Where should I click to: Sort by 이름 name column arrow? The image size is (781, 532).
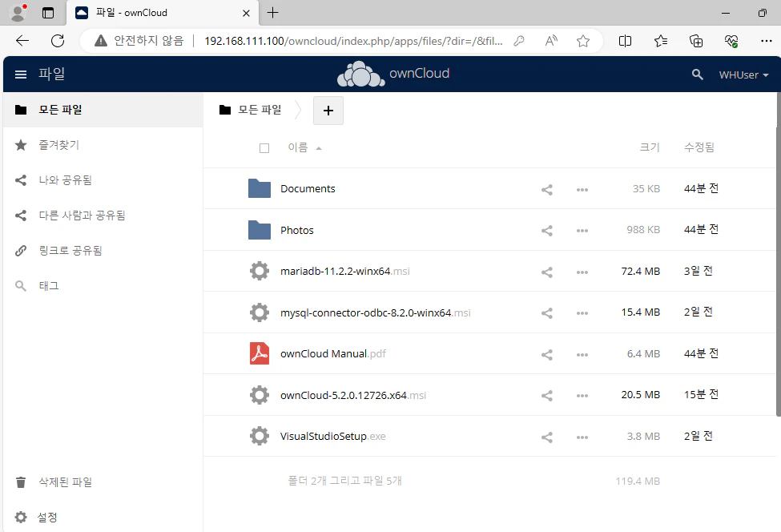pos(319,148)
